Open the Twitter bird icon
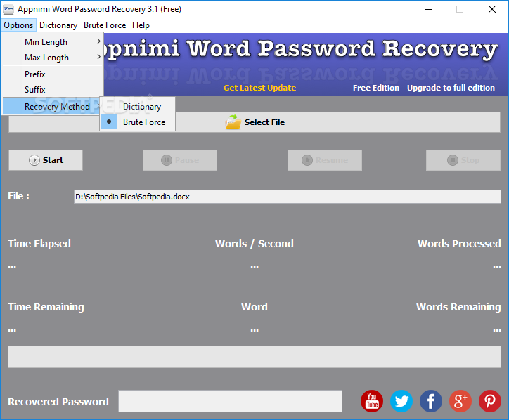The width and height of the screenshot is (509, 420). coord(401,401)
